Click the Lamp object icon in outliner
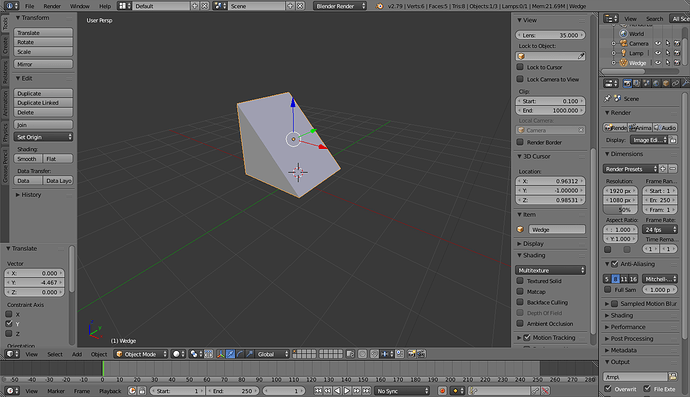 coord(624,53)
